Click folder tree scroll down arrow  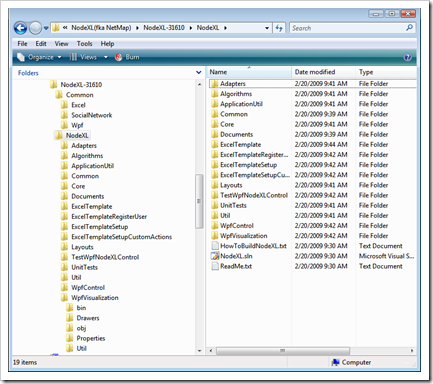199,351
